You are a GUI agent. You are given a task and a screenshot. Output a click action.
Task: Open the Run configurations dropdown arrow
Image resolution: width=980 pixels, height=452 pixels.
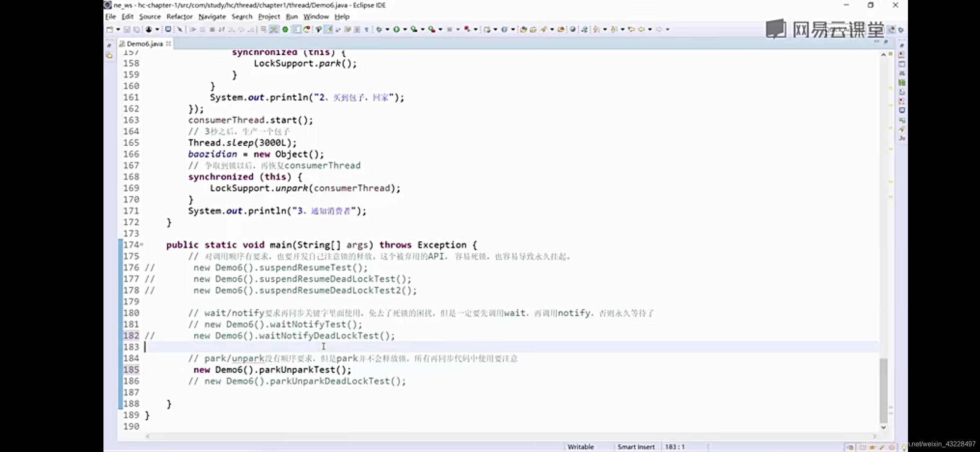point(405,29)
